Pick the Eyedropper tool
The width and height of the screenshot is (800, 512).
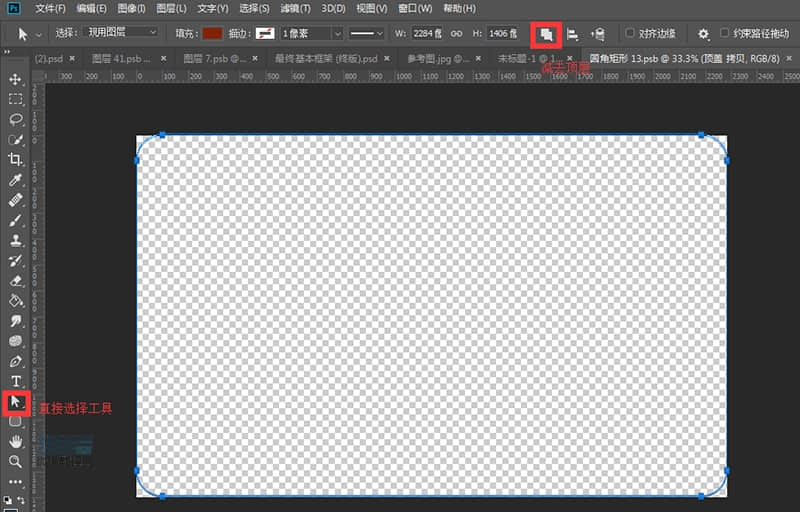pos(15,180)
